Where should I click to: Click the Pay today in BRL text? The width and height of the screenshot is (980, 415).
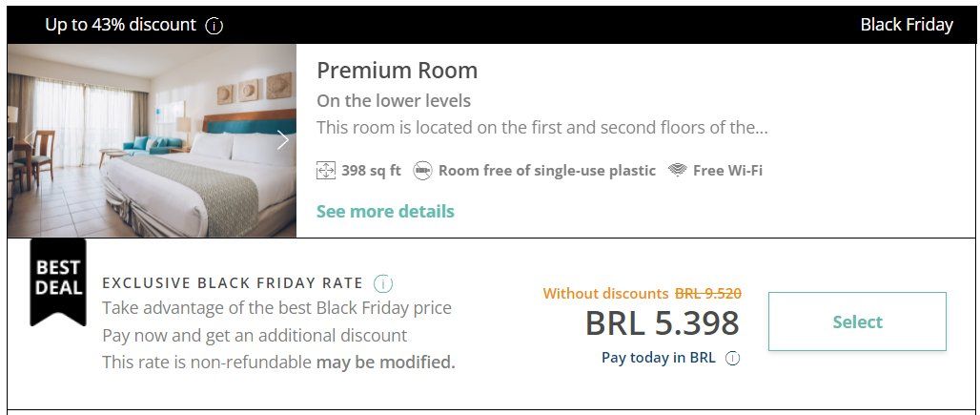(x=658, y=359)
